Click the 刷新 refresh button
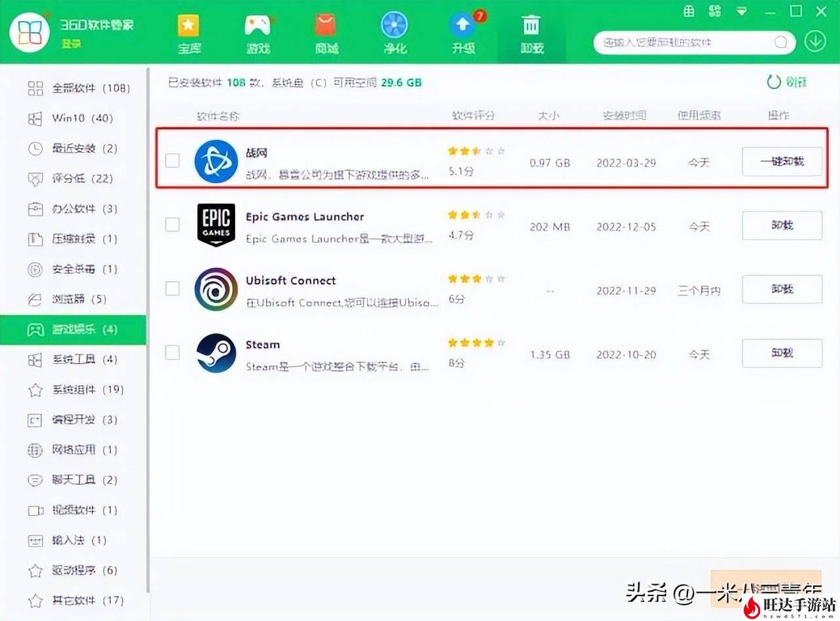Screen dimensions: 840x621 (787, 82)
